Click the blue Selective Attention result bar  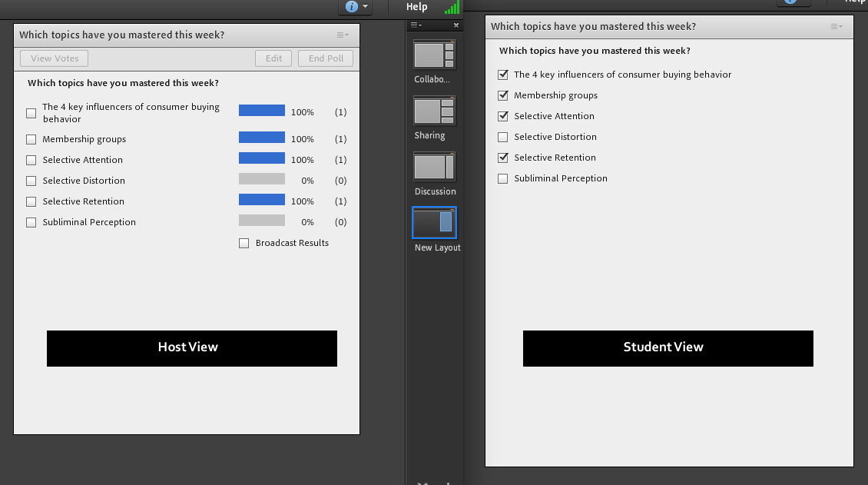click(261, 160)
